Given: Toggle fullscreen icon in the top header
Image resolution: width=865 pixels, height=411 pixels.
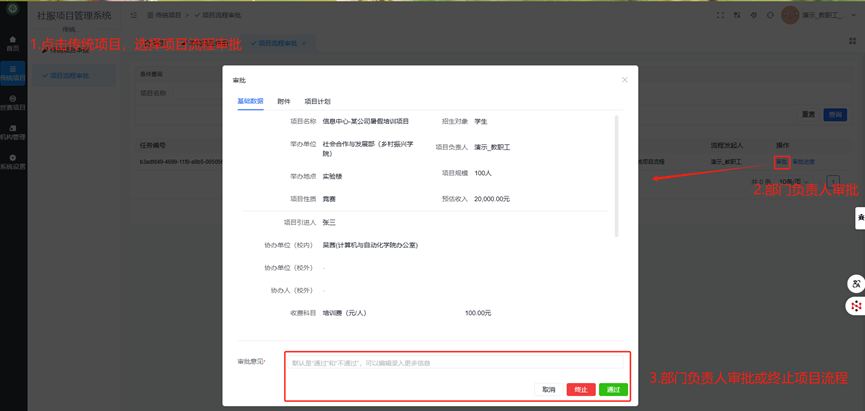Looking at the screenshot, I should pyautogui.click(x=720, y=15).
